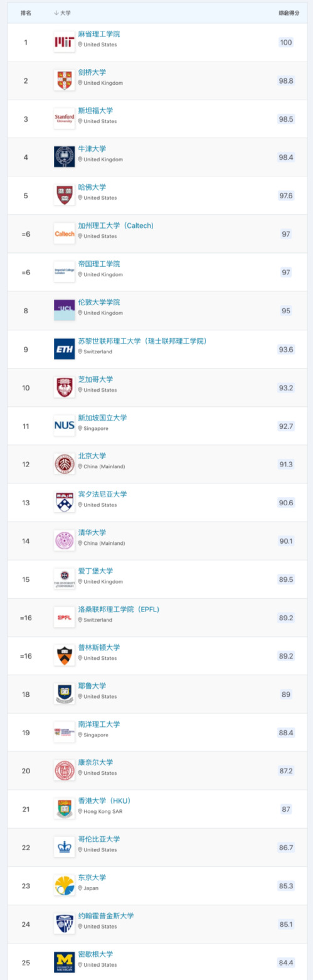313x980 pixels.
Task: Click the EPFL red logo
Action: click(x=65, y=617)
